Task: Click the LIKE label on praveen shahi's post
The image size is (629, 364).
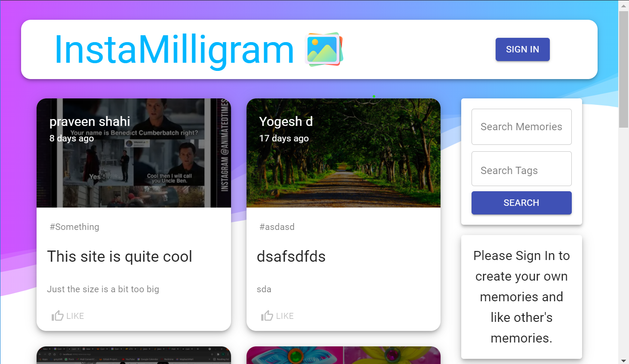Action: pyautogui.click(x=75, y=316)
